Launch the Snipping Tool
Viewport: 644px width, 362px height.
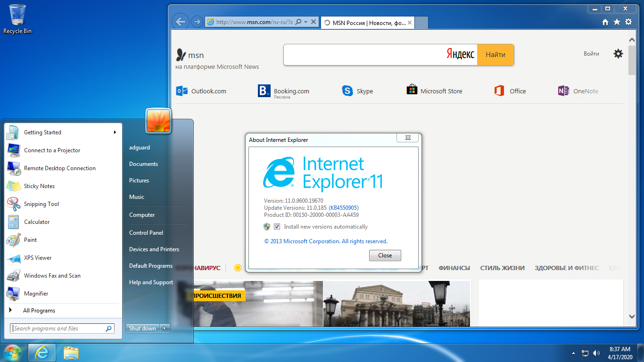(63, 204)
